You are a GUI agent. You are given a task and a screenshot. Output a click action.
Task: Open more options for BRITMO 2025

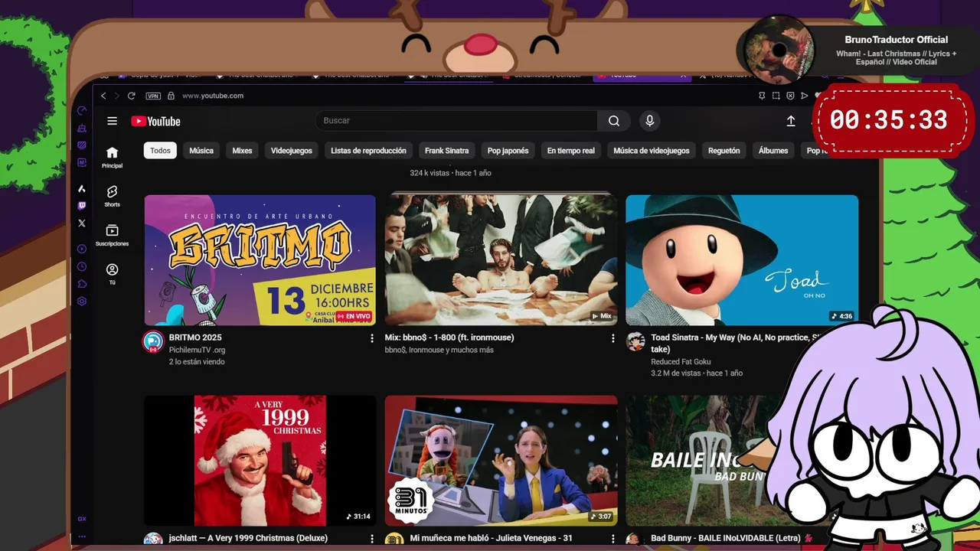click(x=372, y=338)
